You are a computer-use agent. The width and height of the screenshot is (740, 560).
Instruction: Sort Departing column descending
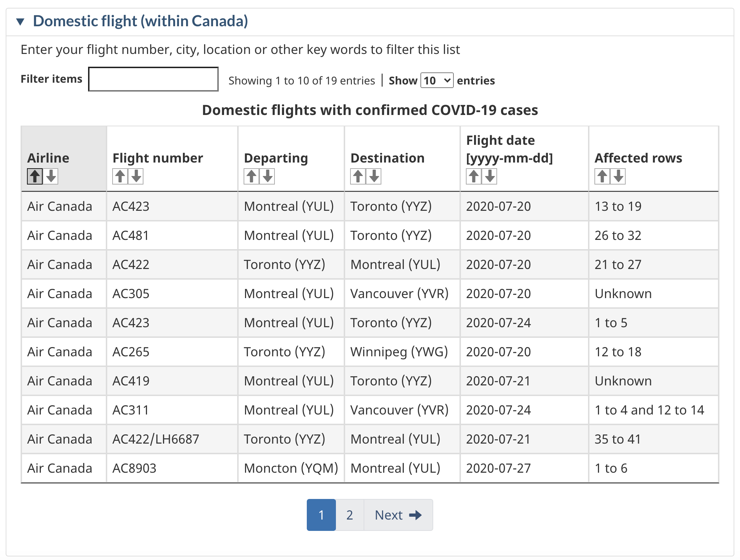[x=268, y=176]
